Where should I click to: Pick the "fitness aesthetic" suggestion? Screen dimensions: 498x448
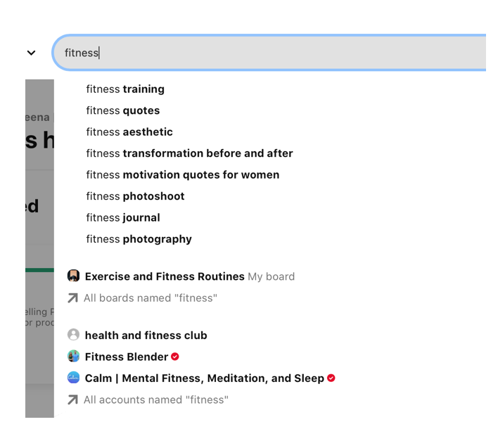coord(129,132)
